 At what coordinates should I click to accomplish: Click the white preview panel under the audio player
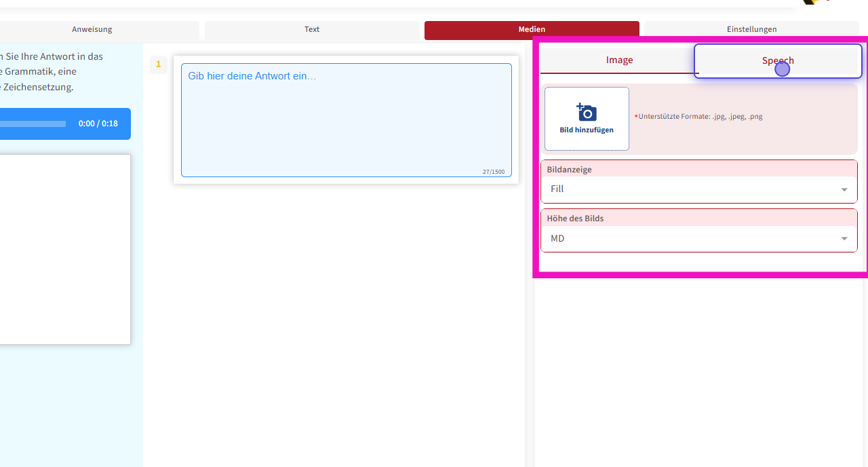(x=64, y=249)
